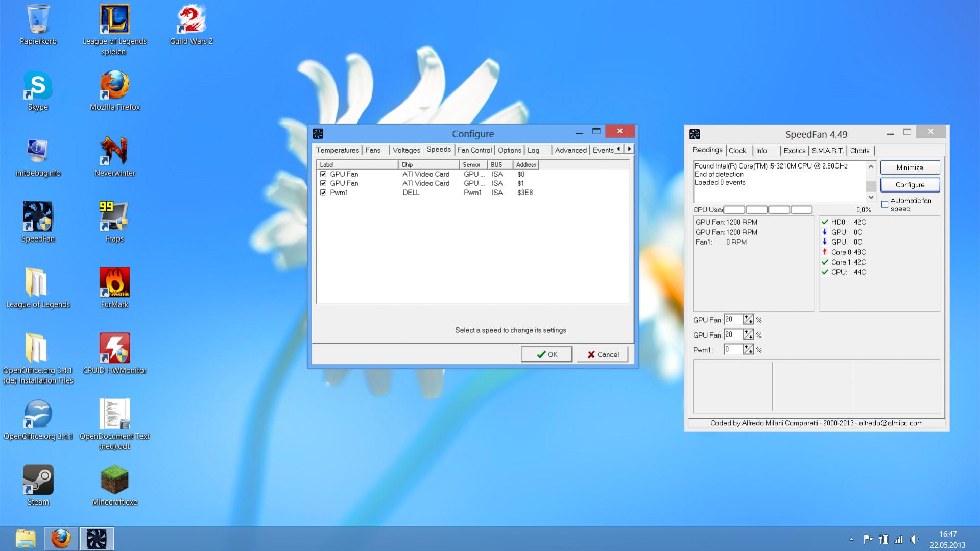The image size is (980, 551).
Task: Switch to the Fans tab in Configure
Action: [373, 150]
